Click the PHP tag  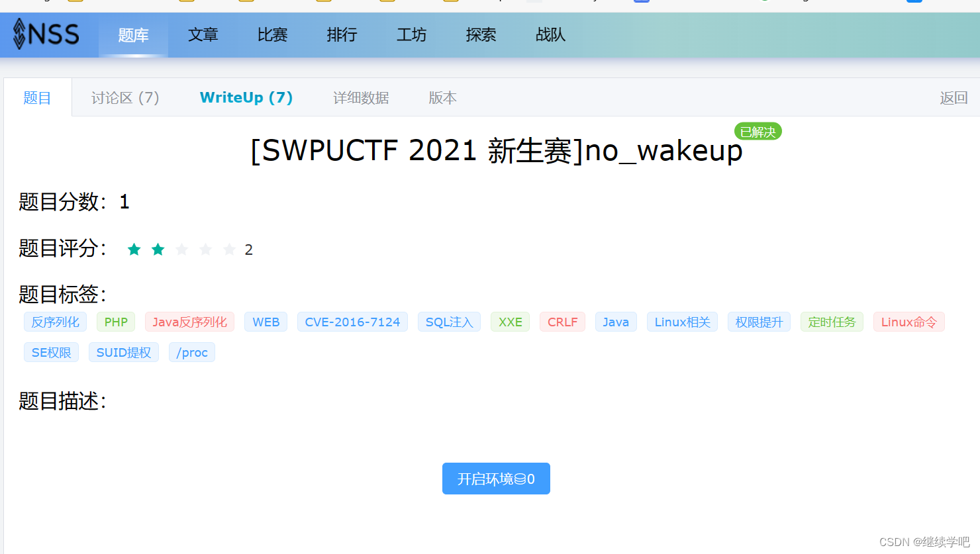tap(116, 322)
